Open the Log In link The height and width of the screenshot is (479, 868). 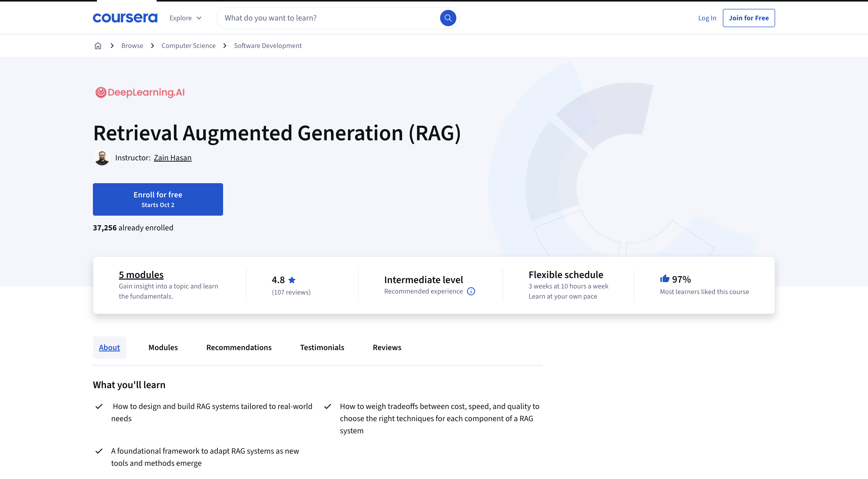(707, 18)
